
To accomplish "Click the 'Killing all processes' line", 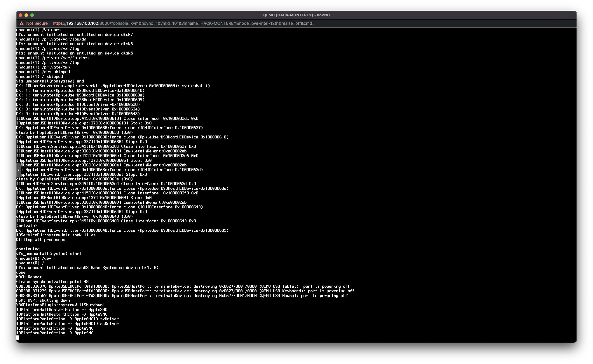I will (x=41, y=240).
